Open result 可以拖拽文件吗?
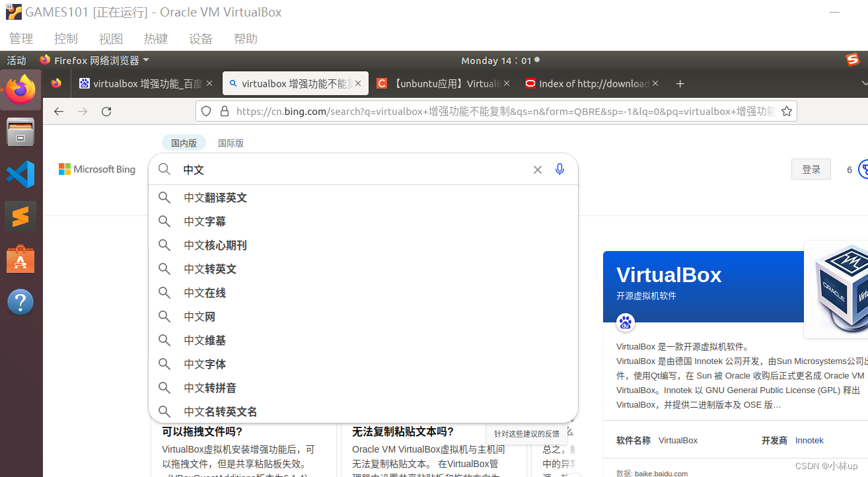 point(202,431)
